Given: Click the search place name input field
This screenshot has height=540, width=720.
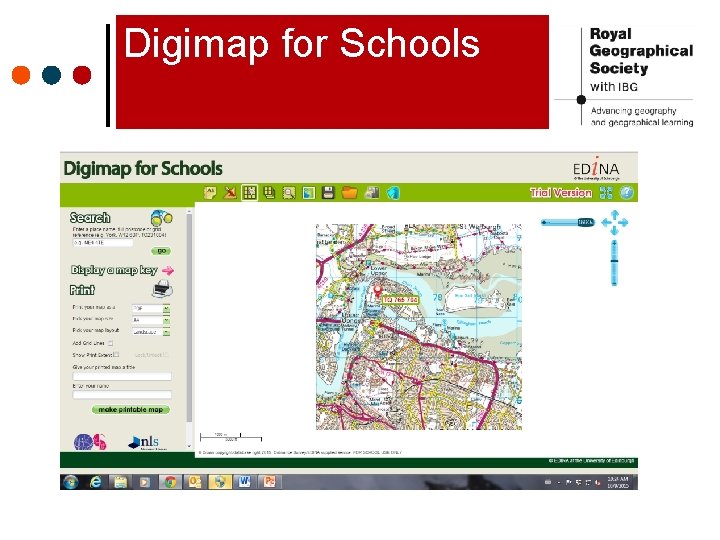Looking at the screenshot, I should pyautogui.click(x=103, y=243).
